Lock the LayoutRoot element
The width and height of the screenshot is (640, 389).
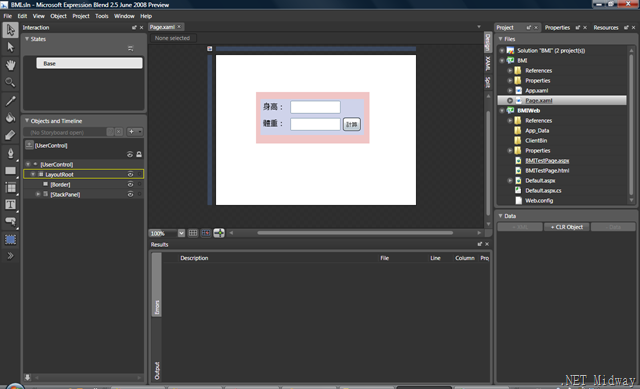pyautogui.click(x=139, y=174)
